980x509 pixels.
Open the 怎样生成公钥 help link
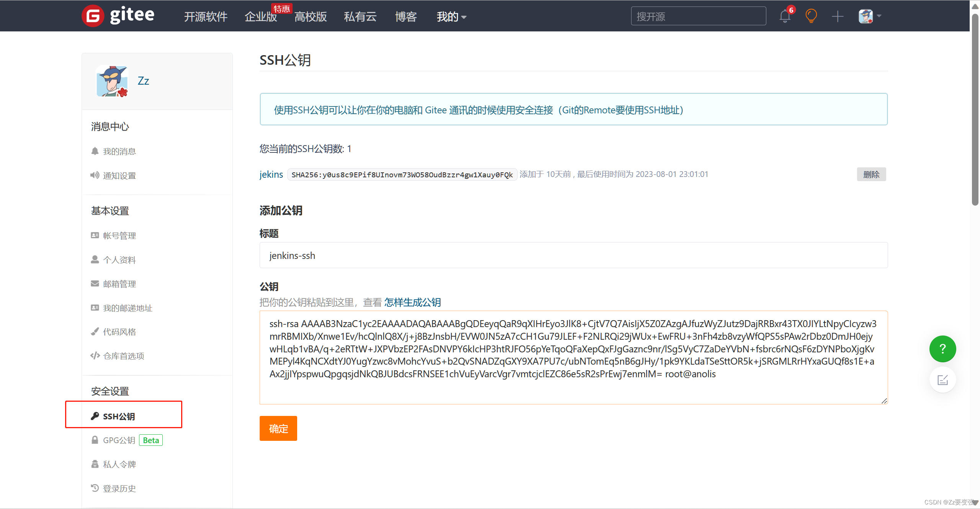412,302
